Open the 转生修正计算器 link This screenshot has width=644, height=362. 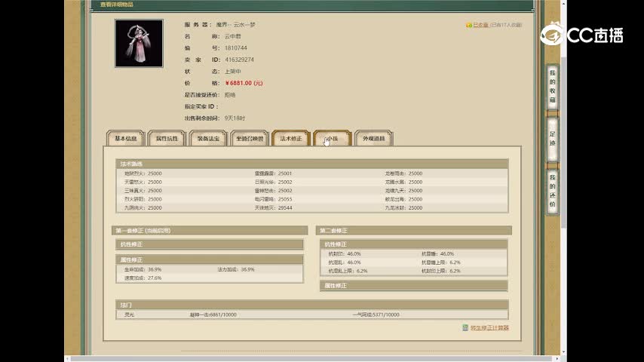pos(489,328)
